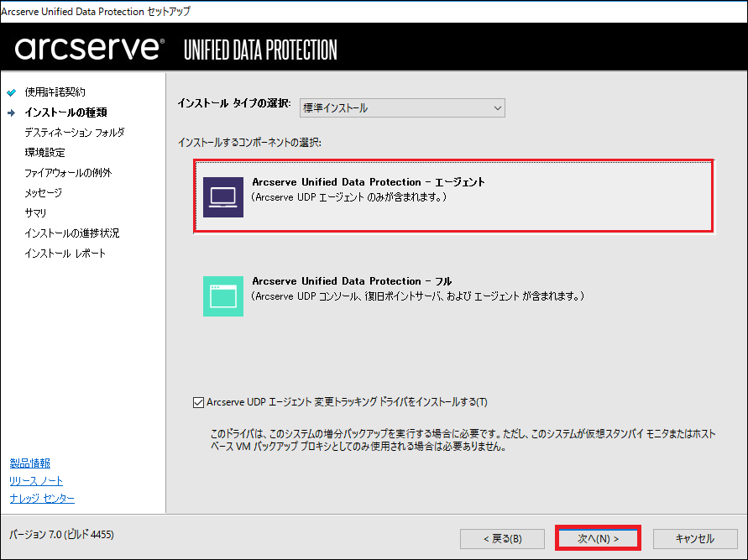Open the 製品情報 link
This screenshot has width=748, height=560.
[x=30, y=463]
